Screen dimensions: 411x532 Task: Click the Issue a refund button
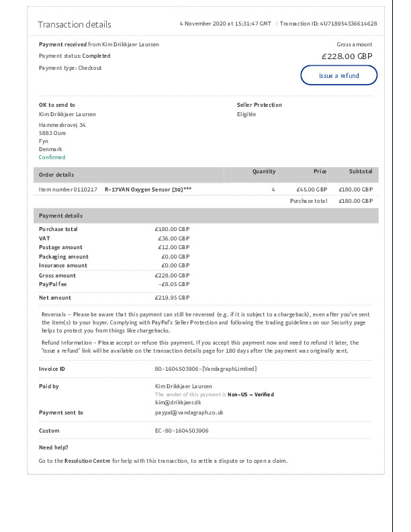pos(338,75)
